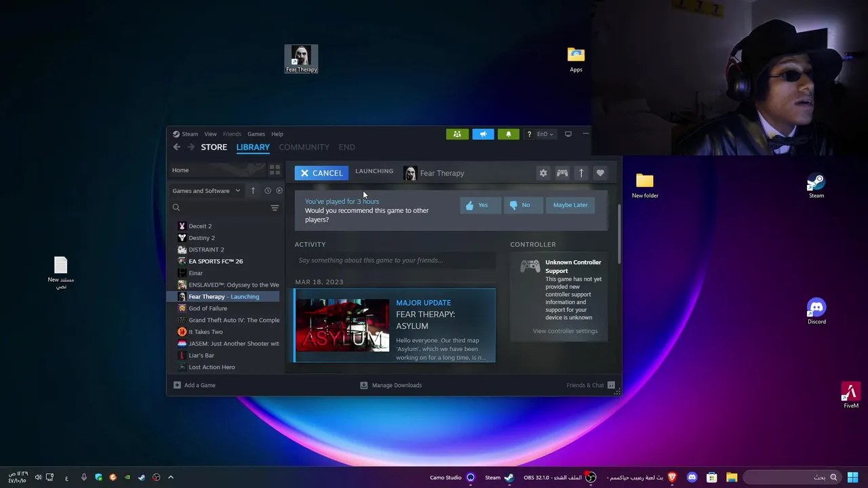868x488 pixels.
Task: Select Steam desktop shortcut
Action: (816, 186)
